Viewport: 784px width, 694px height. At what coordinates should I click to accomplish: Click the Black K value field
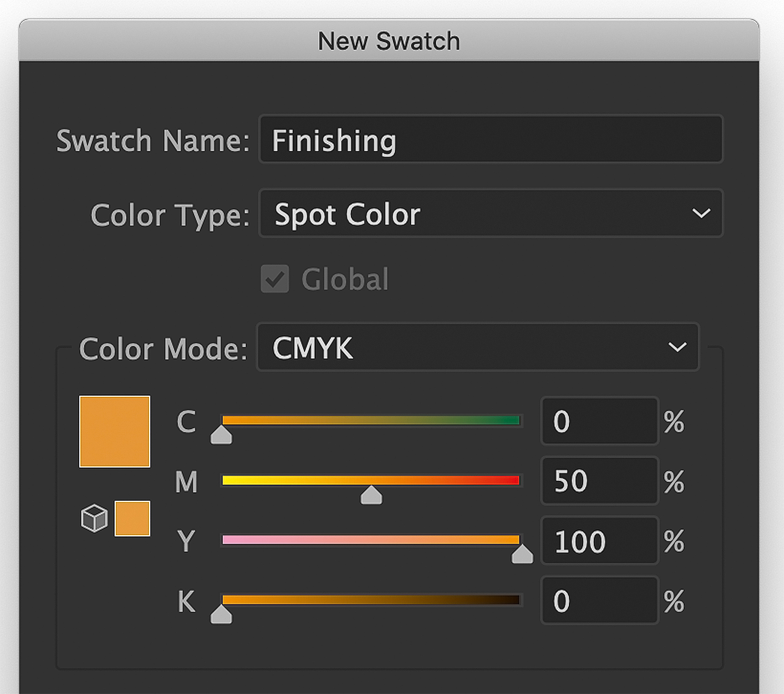(x=599, y=600)
